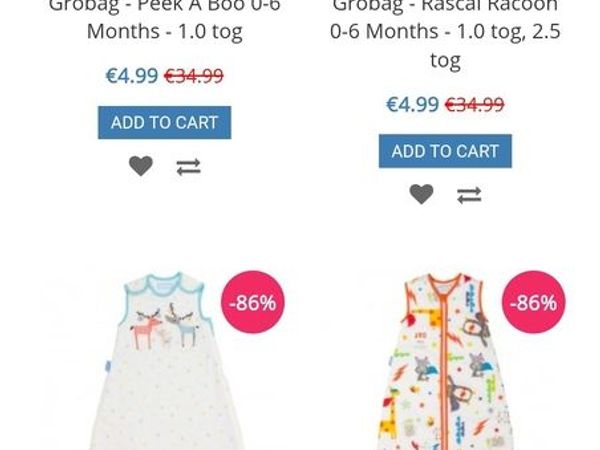This screenshot has width=600, height=450.
Task: Click the €4.99 price under Peek A Boo
Action: [132, 75]
